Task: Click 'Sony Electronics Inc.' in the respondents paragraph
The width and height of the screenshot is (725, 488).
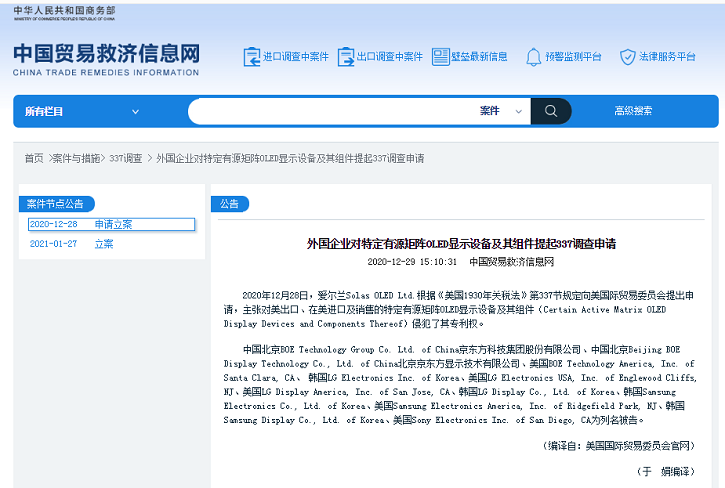Action: [460, 420]
